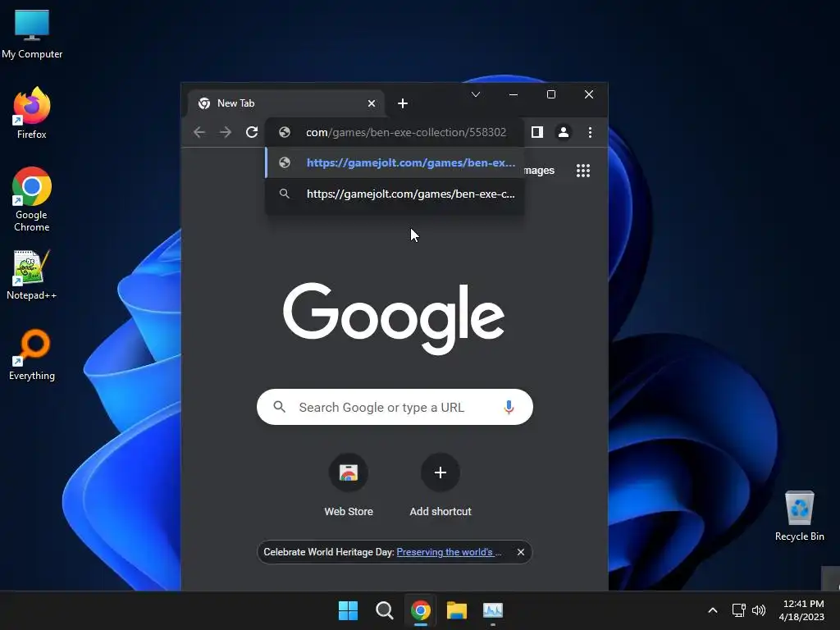Open Notepad++ desktop shortcut

[x=32, y=275]
